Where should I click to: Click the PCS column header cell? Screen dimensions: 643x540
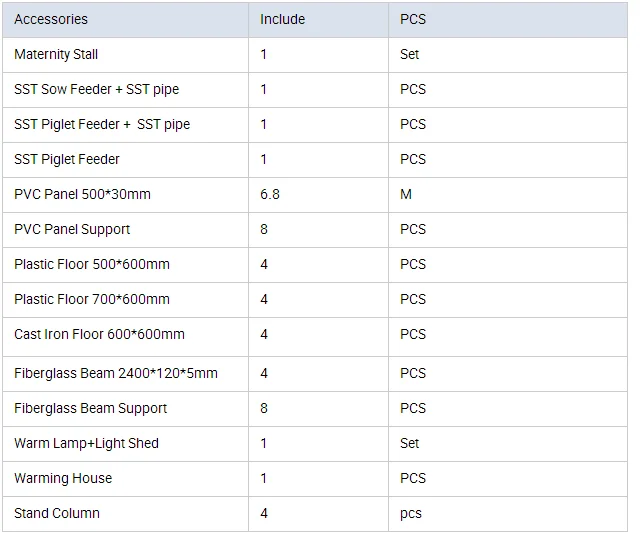pyautogui.click(x=413, y=19)
